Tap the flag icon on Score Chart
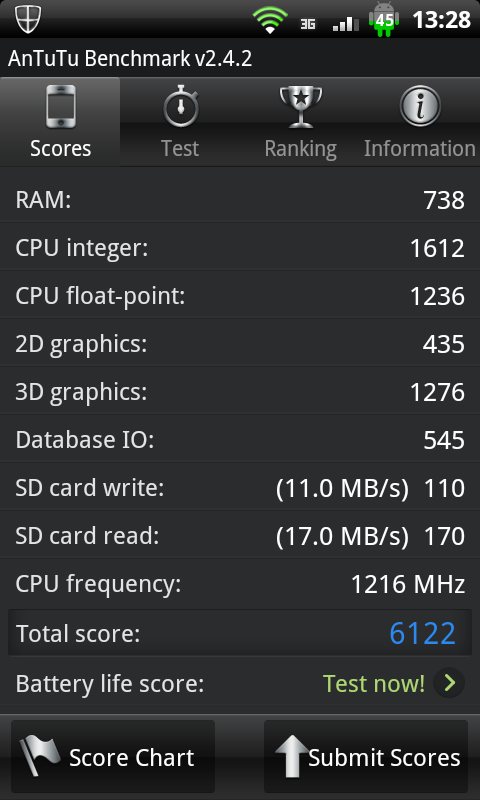 39,756
